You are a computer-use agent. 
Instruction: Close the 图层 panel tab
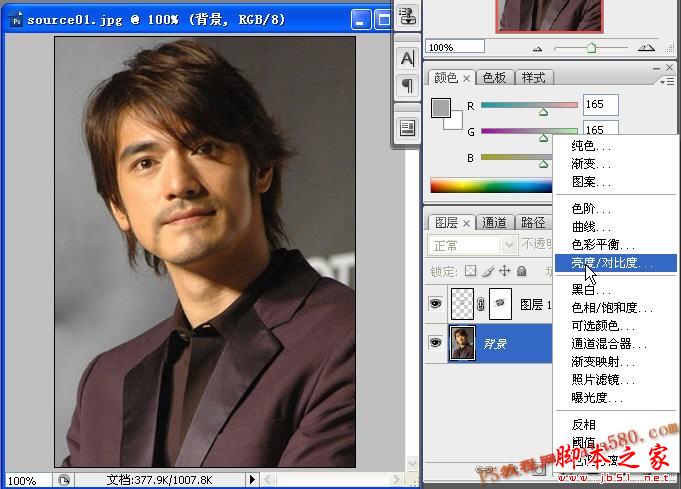click(x=466, y=223)
